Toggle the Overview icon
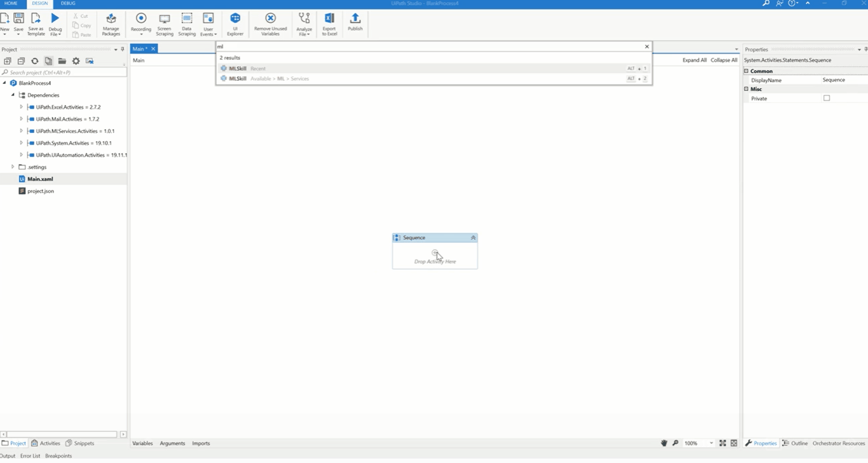The image size is (868, 463). coord(734,443)
